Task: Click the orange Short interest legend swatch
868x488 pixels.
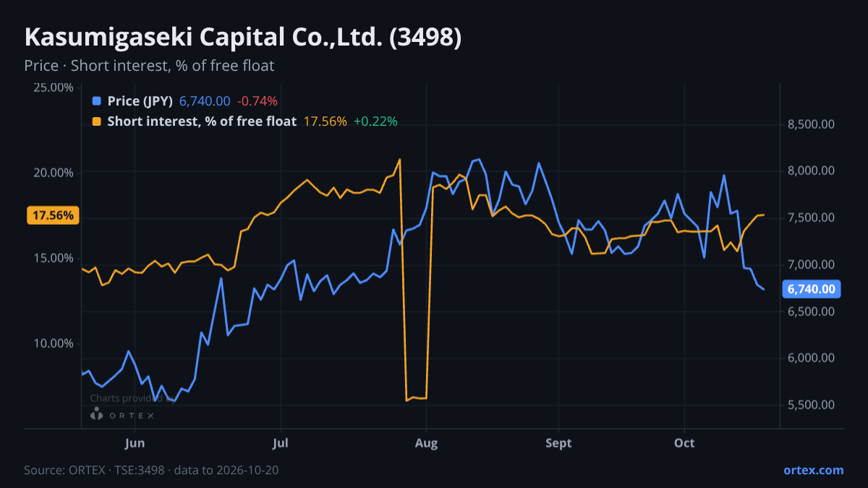Action: (97, 121)
